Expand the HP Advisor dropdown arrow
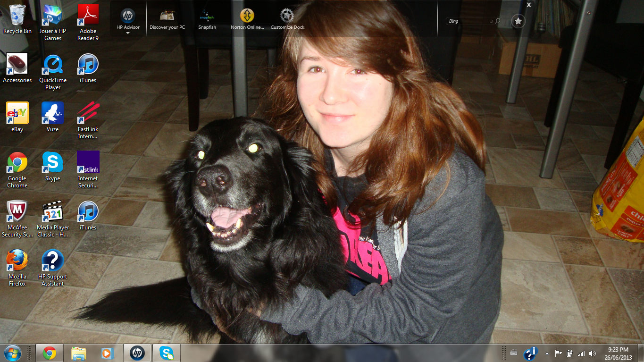Viewport: 644px width, 362px height. point(128,34)
